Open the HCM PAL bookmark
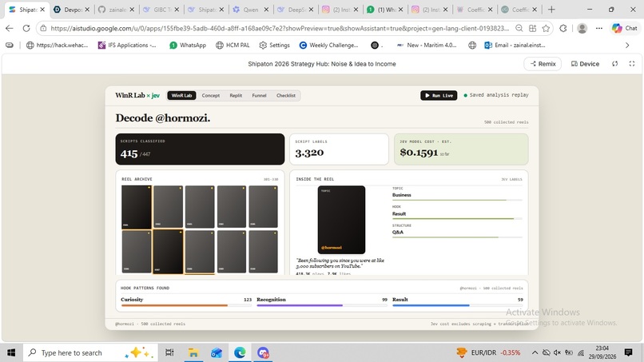The image size is (644, 362). [233, 46]
